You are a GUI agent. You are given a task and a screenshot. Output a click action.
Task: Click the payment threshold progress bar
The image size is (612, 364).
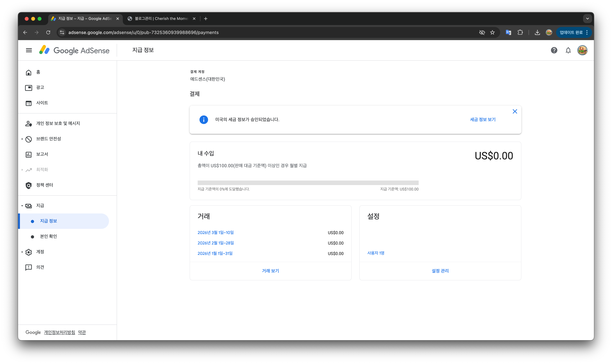[x=308, y=183]
